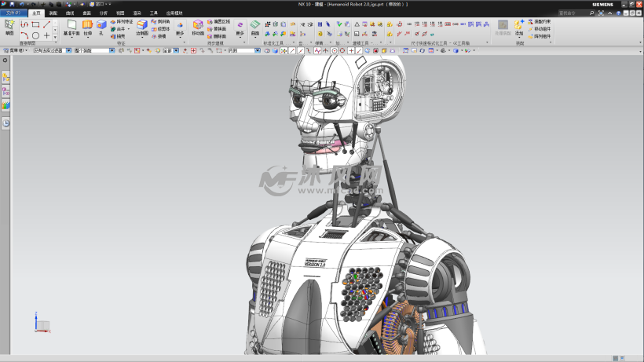The height and width of the screenshot is (362, 644).
Task: Open the History clock icon in sidebar
Action: point(5,123)
